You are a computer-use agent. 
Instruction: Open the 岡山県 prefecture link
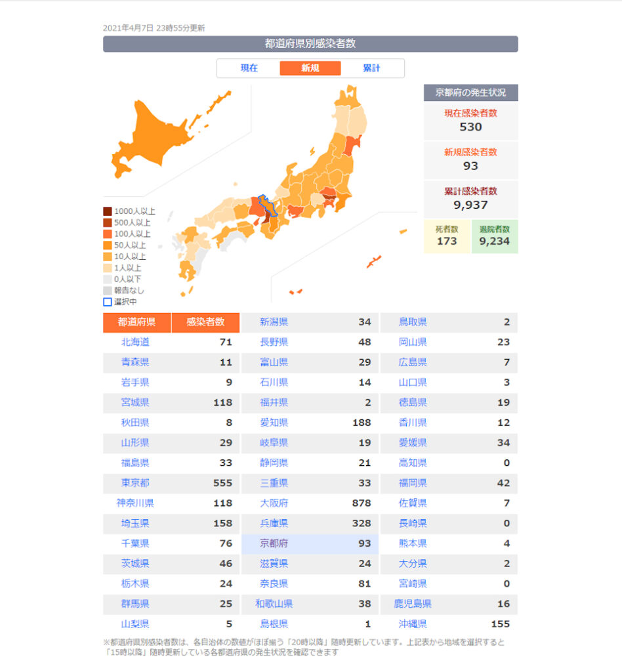pyautogui.click(x=413, y=342)
